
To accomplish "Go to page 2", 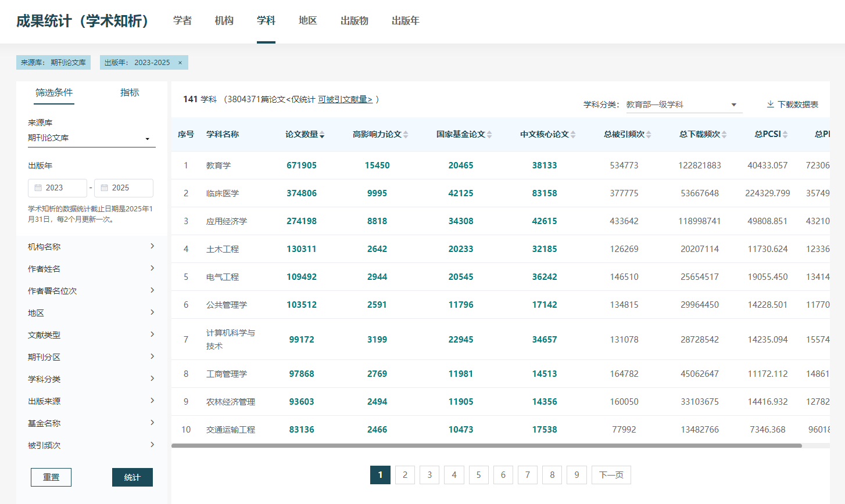I will [405, 475].
